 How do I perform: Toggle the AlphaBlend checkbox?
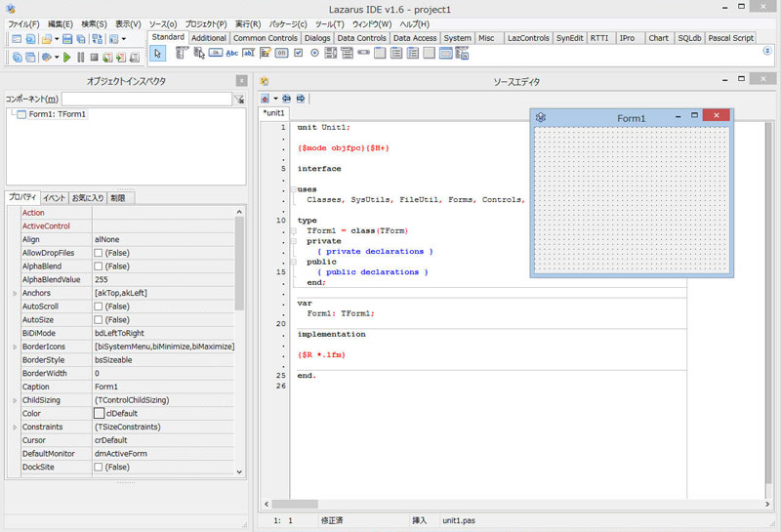click(99, 266)
